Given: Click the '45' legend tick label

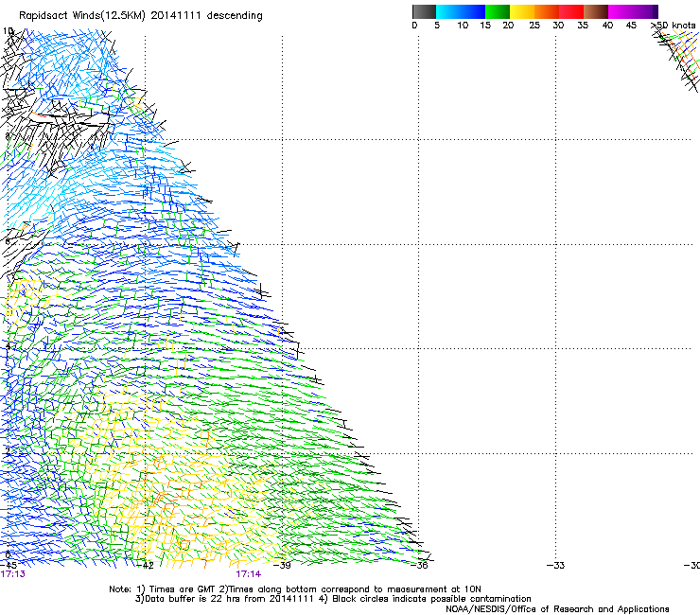Looking at the screenshot, I should click(631, 26).
